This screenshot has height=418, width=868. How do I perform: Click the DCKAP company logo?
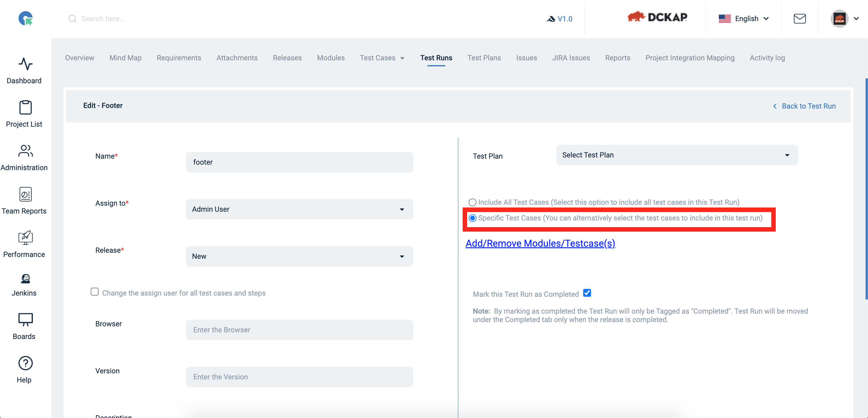(x=657, y=17)
